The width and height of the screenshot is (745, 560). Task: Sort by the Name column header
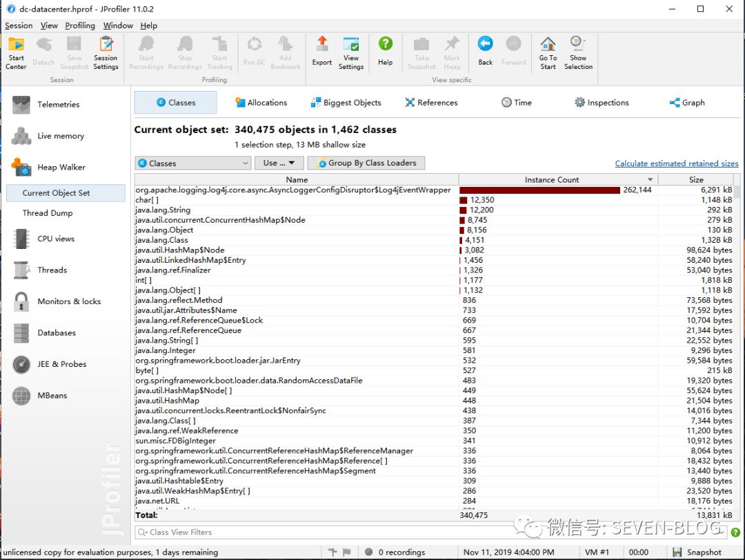point(297,179)
